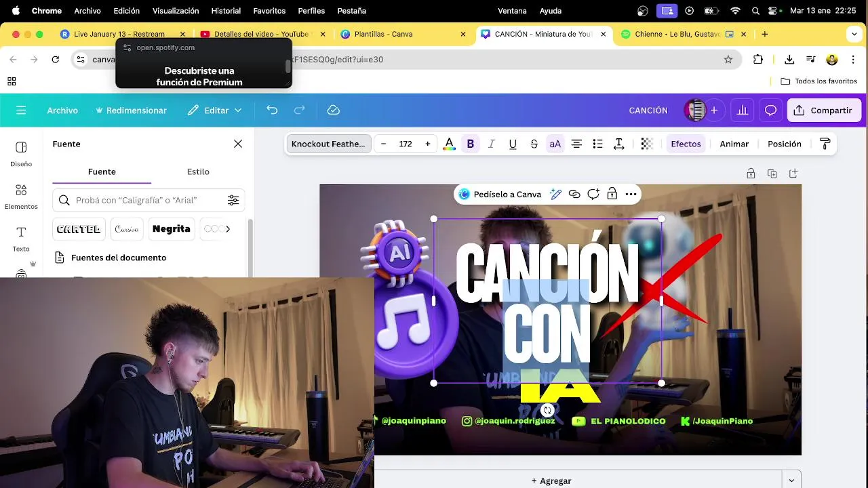Increase font size with plus button

(427, 144)
